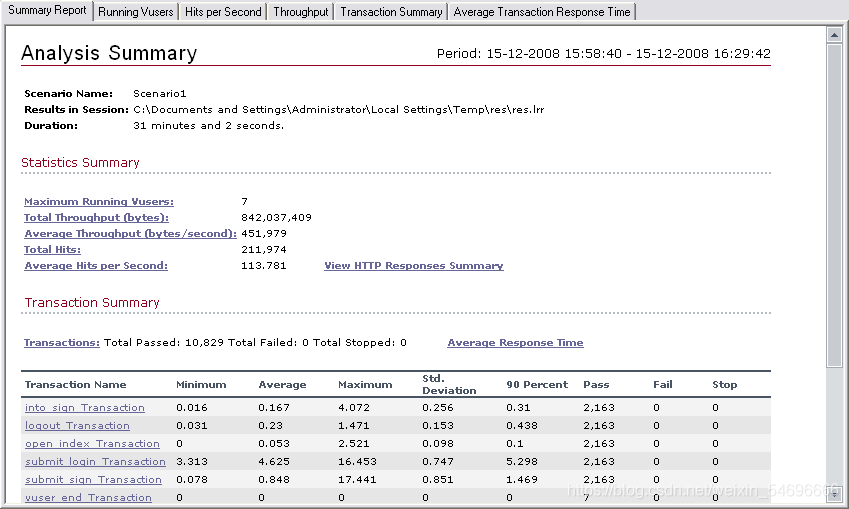Click the Scenario1 scenario name value
This screenshot has height=509, width=849.
point(160,94)
